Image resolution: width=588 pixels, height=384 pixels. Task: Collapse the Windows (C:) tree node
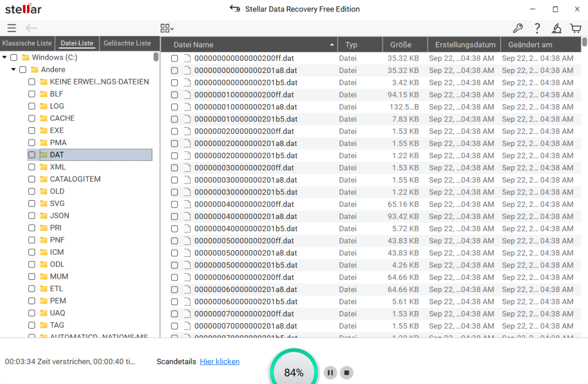[x=5, y=57]
